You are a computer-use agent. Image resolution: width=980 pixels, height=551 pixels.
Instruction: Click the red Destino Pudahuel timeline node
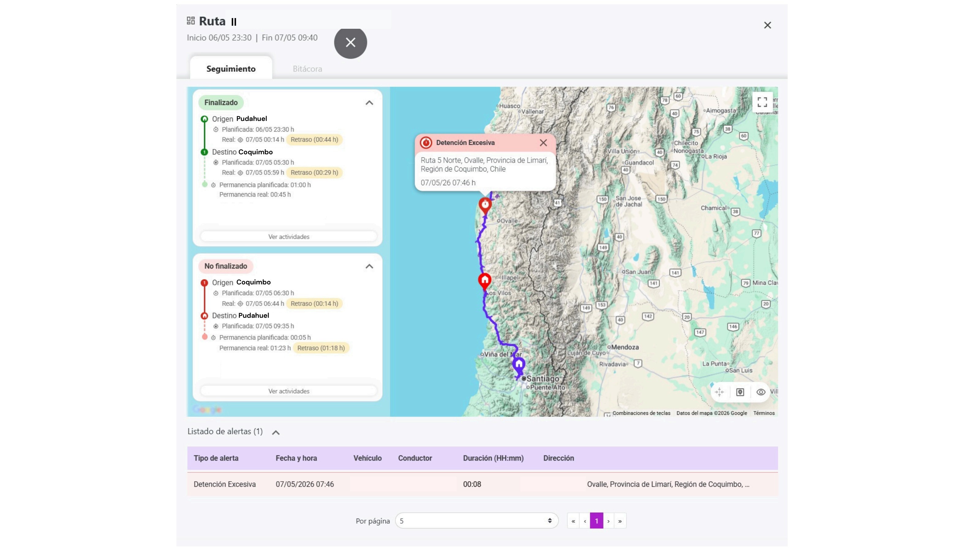point(204,316)
